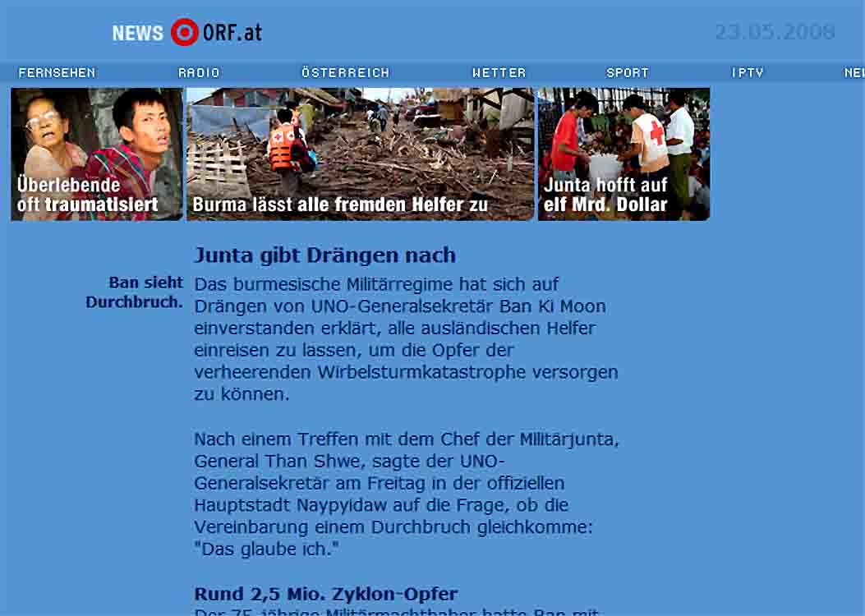Click the red ORF circle logo
This screenshot has height=616, width=865.
(185, 32)
